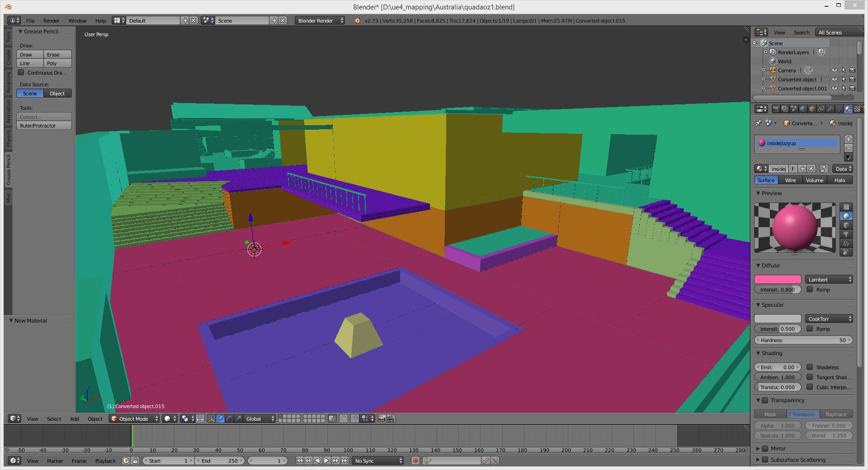
Task: Enable the Cubic Interpolation checkbox
Action: pos(810,387)
